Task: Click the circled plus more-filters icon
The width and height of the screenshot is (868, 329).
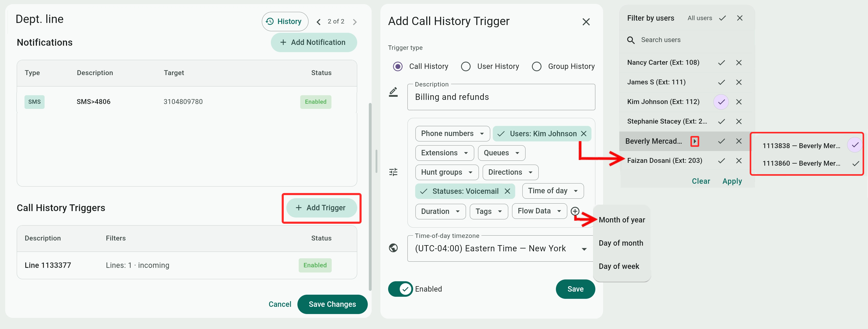Action: point(575,211)
